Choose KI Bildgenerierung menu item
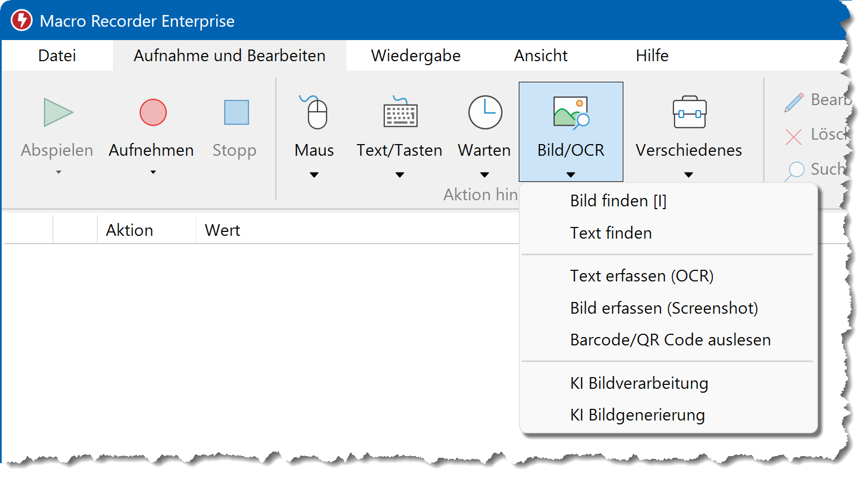 (x=637, y=415)
